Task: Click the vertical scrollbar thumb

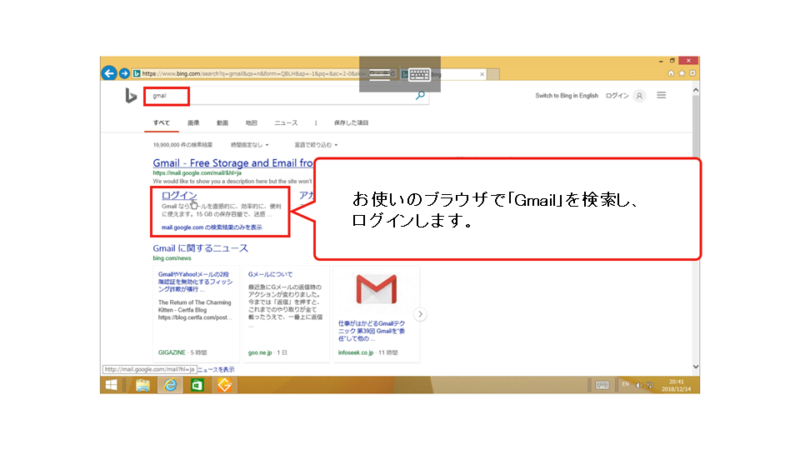Action: [x=696, y=127]
